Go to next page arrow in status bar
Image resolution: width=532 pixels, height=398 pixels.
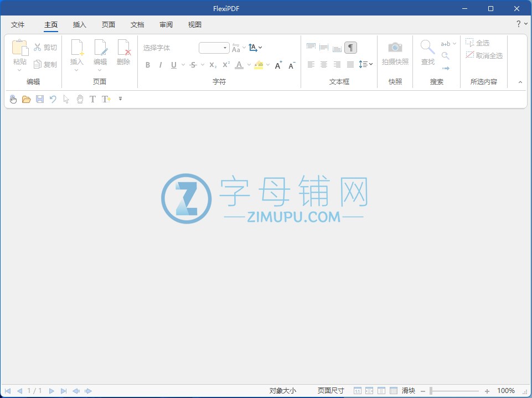[51, 391]
